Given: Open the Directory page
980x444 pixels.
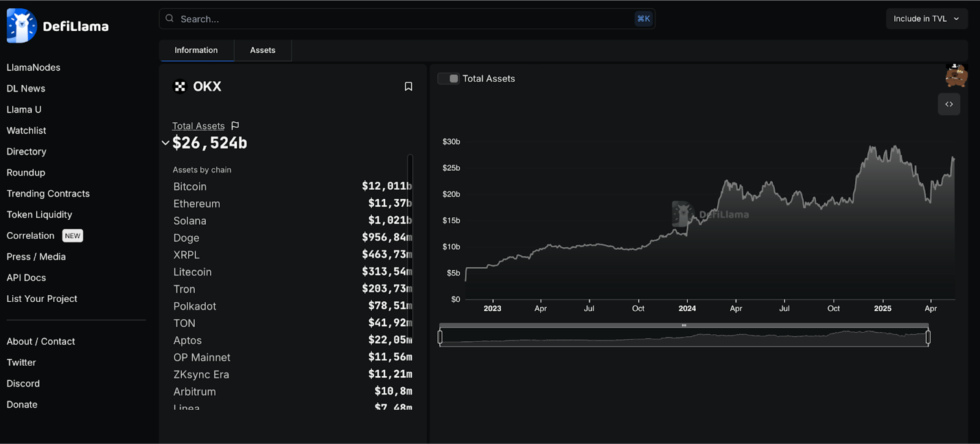Looking at the screenshot, I should 26,151.
